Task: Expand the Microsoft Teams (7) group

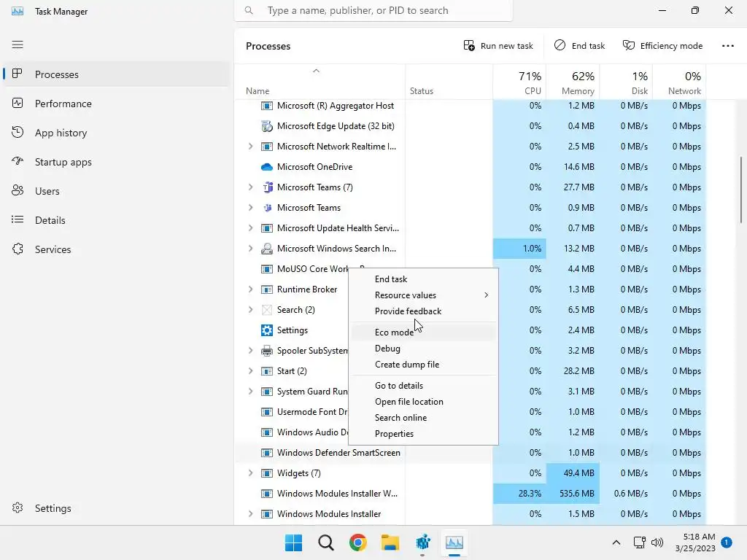Action: pos(251,187)
